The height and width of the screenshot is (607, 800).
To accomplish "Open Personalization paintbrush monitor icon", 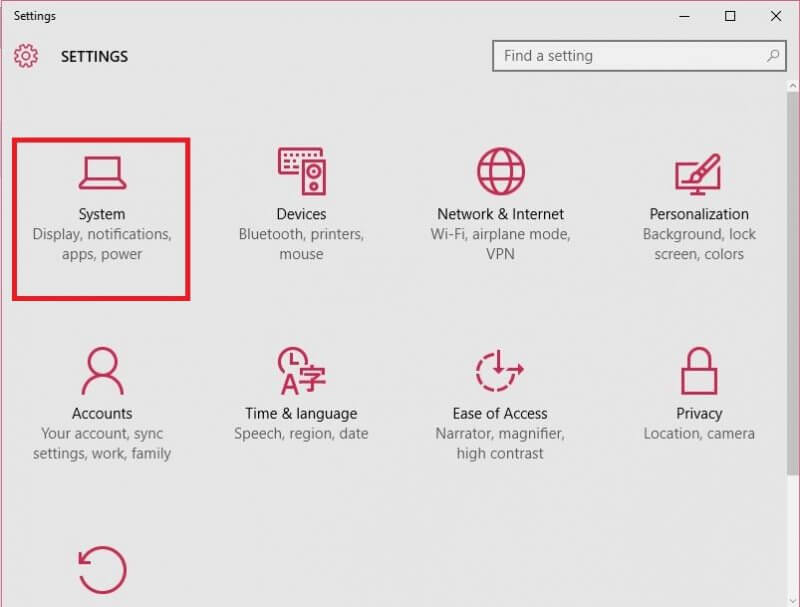I will pos(698,174).
